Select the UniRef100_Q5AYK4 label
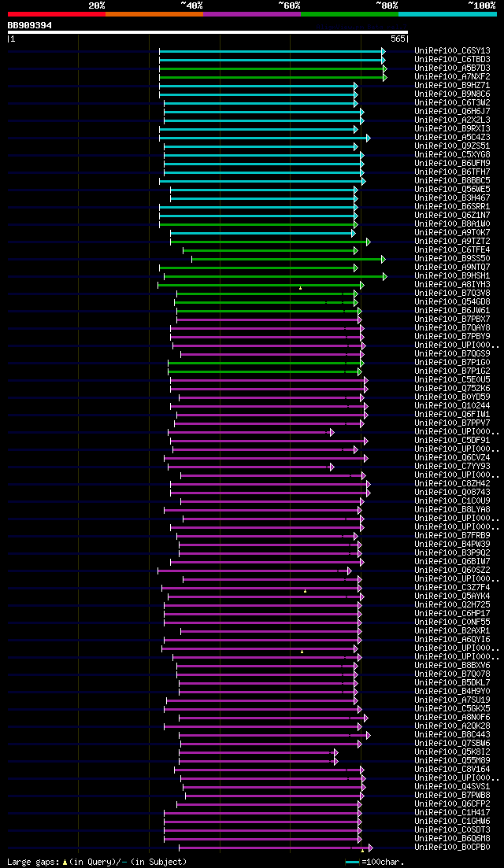 click(452, 597)
